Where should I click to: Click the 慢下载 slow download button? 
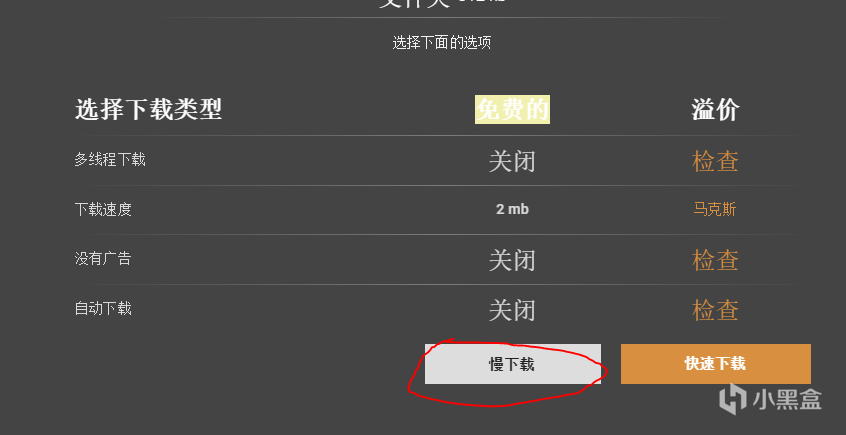pyautogui.click(x=513, y=364)
